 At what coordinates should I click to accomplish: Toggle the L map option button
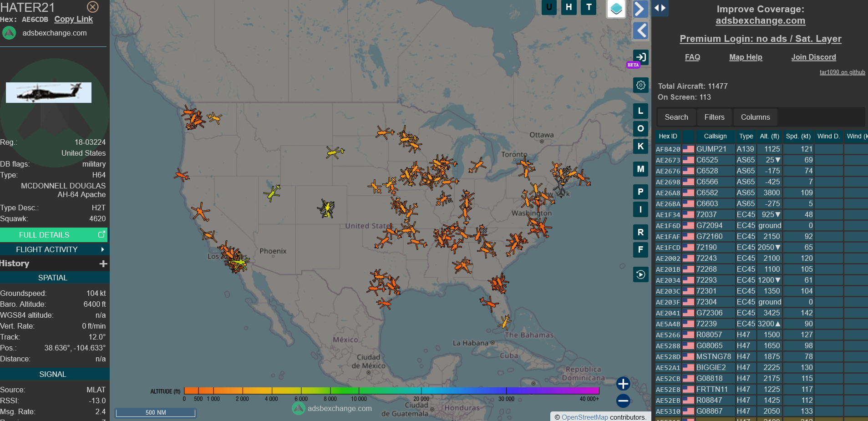[x=640, y=111]
